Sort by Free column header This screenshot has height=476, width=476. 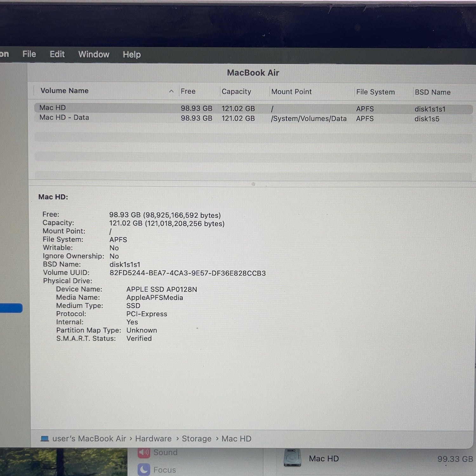[188, 91]
